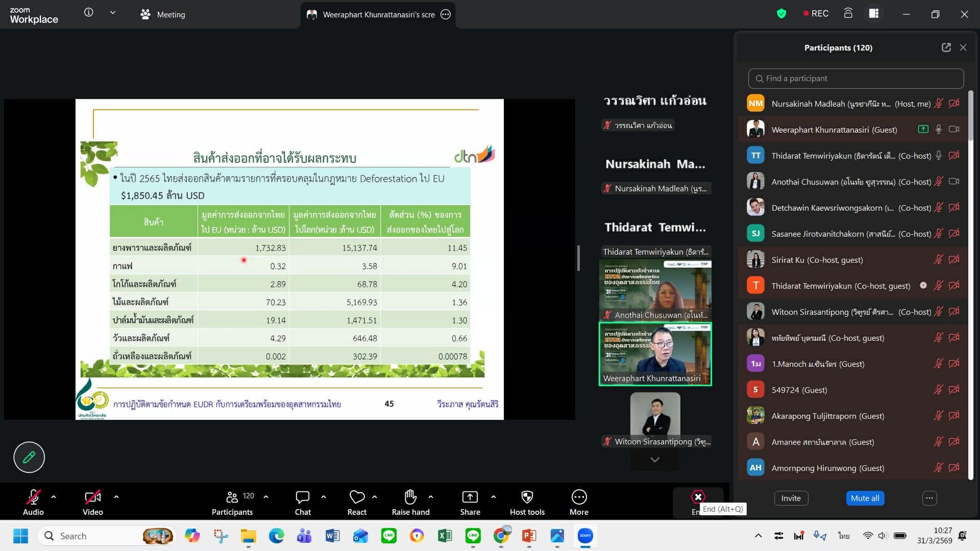
Task: Click the green encryption shield icon
Action: click(781, 14)
